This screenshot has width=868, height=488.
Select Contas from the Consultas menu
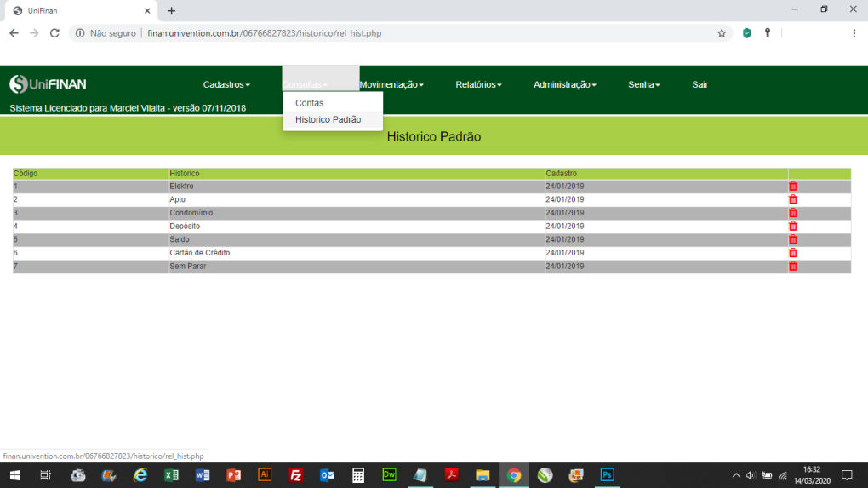coord(332,103)
